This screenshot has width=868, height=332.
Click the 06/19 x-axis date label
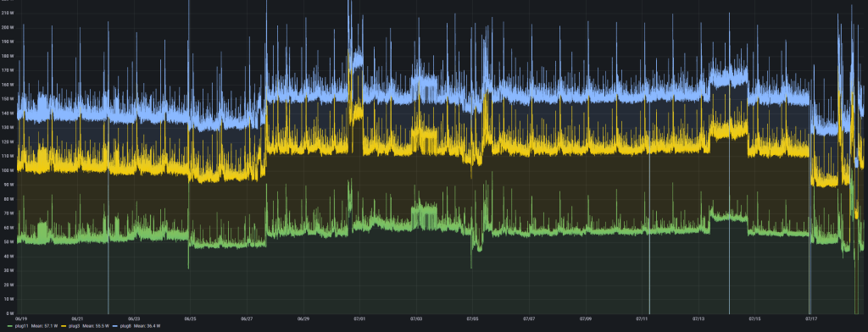(21, 318)
